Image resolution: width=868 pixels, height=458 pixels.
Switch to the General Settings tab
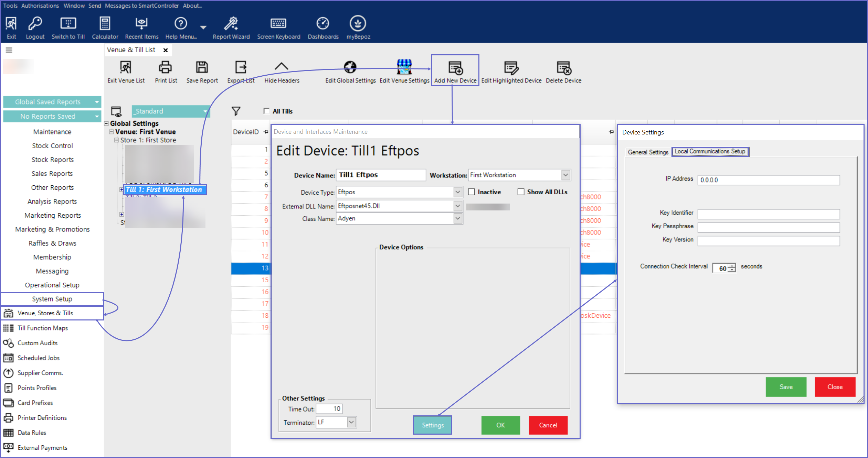[648, 152]
